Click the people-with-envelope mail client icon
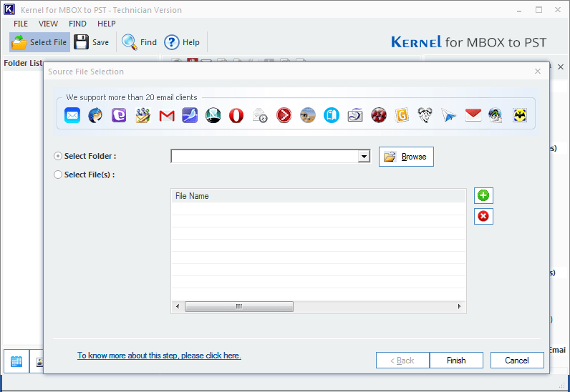The width and height of the screenshot is (570, 392). (143, 116)
